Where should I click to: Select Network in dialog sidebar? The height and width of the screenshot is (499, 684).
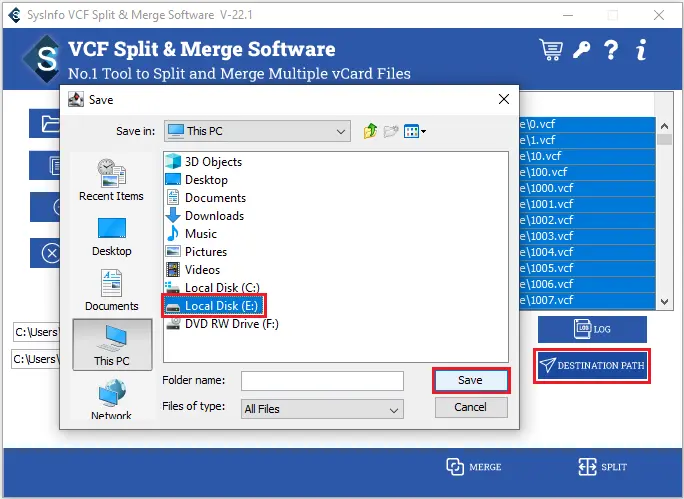click(x=112, y=399)
